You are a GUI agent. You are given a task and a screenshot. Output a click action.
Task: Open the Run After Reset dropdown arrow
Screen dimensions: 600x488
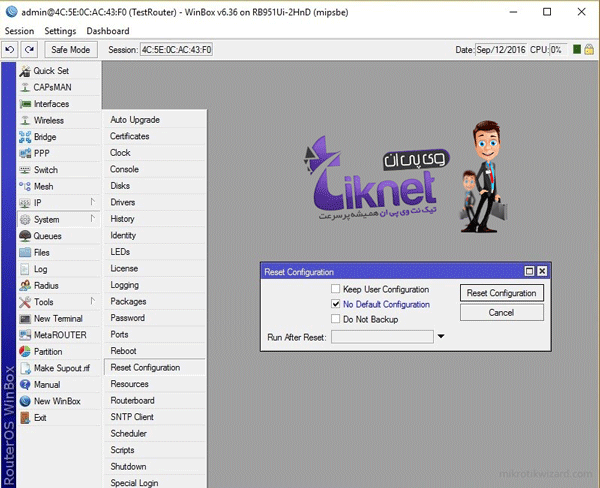(x=441, y=337)
